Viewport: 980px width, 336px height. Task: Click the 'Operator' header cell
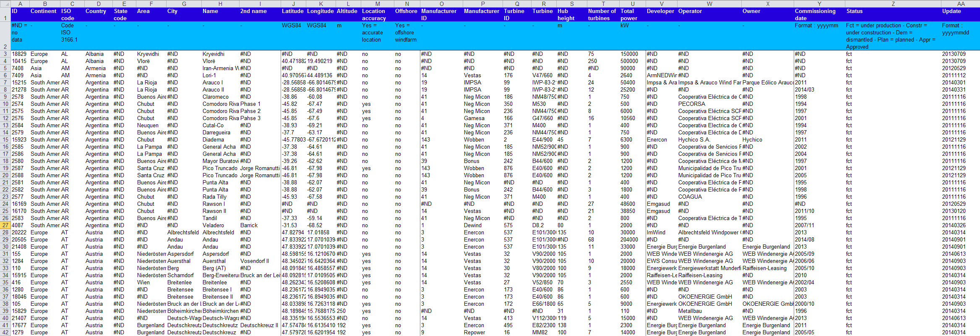pos(709,15)
